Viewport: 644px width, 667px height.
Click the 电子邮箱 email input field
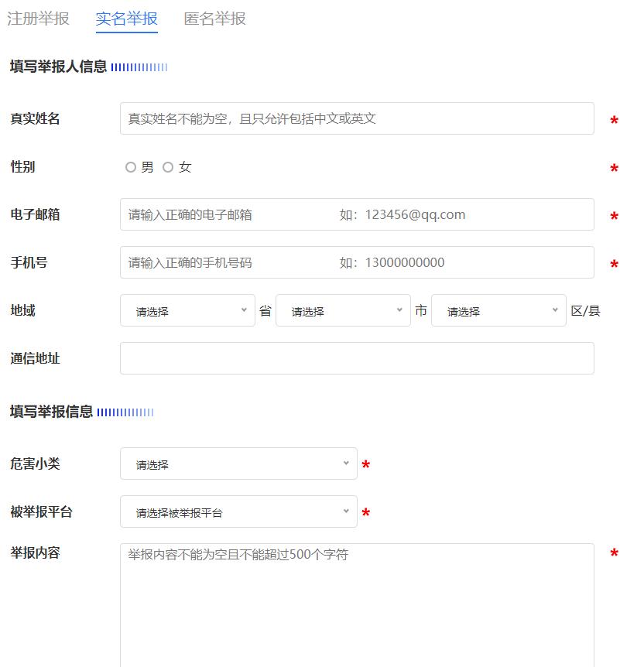357,214
